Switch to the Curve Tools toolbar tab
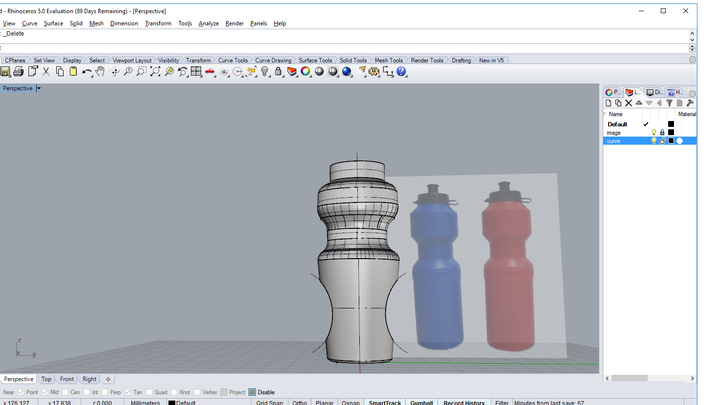The image size is (720, 405). click(x=233, y=60)
